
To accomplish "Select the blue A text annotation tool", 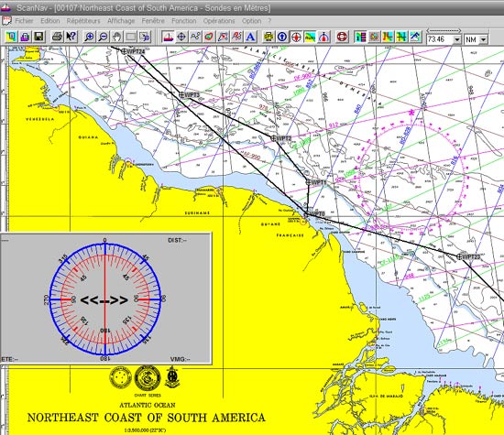I will coord(250,37).
